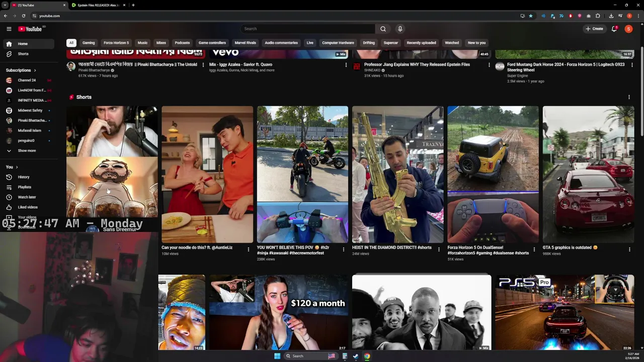Expand the You section
The width and height of the screenshot is (644, 362).
[x=12, y=167]
